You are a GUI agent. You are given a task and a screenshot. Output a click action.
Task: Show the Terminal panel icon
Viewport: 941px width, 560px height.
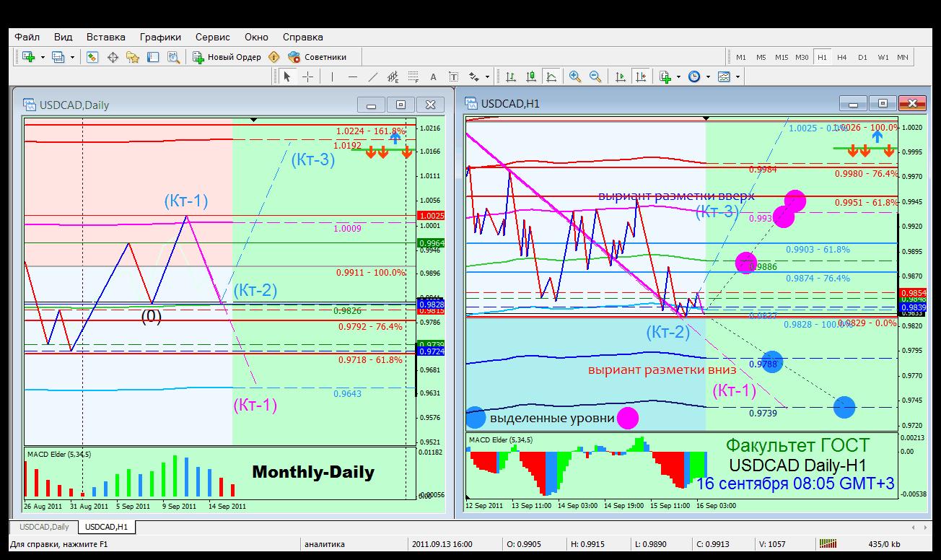[153, 57]
